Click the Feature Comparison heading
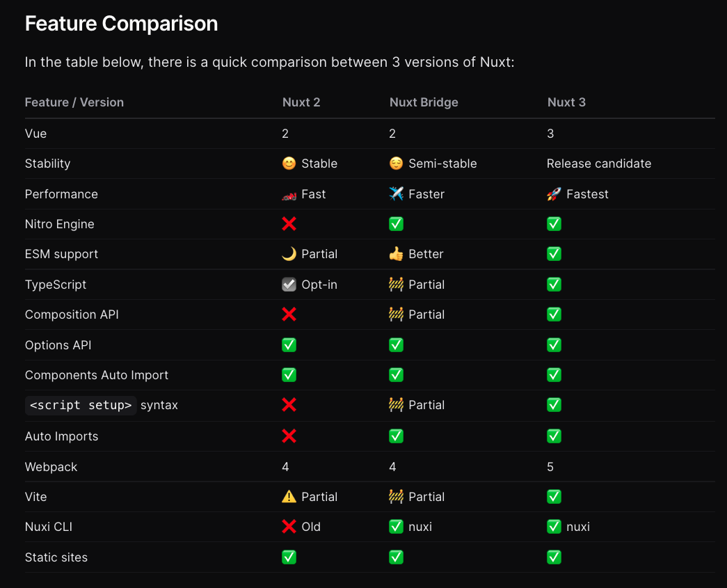The image size is (727, 588). pos(121,24)
